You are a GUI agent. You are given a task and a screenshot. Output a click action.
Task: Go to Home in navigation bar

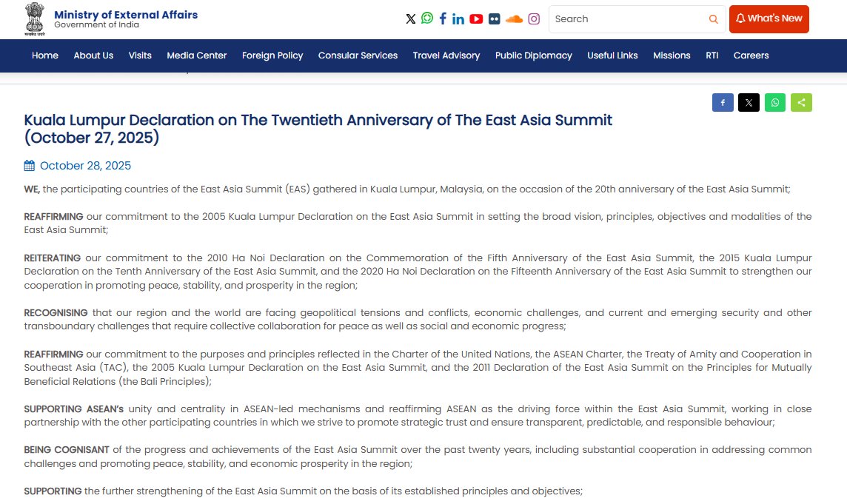(45, 56)
